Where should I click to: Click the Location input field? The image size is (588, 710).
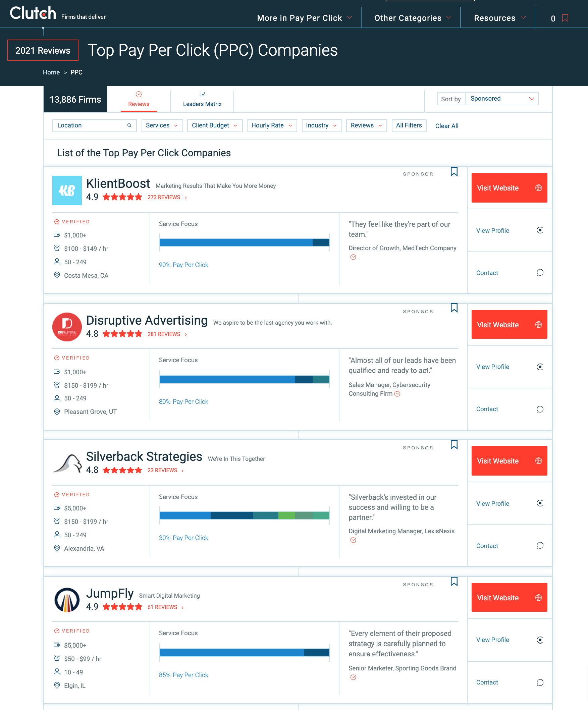coord(94,125)
